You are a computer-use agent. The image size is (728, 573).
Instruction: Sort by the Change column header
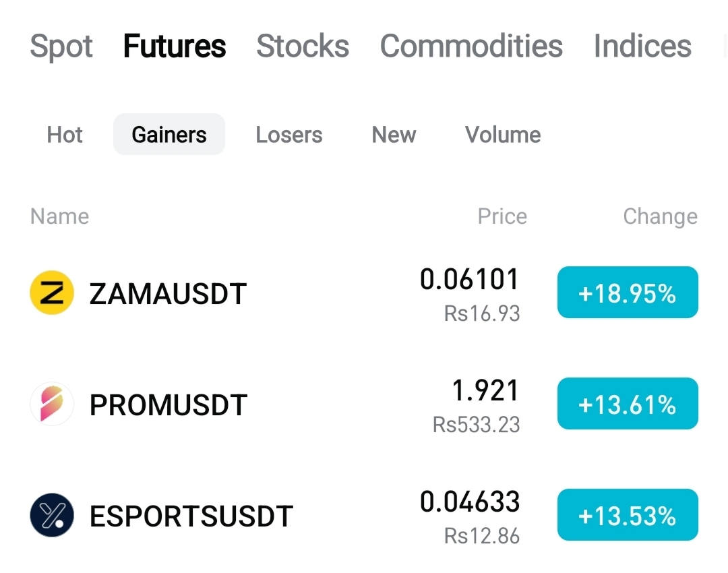pos(660,217)
